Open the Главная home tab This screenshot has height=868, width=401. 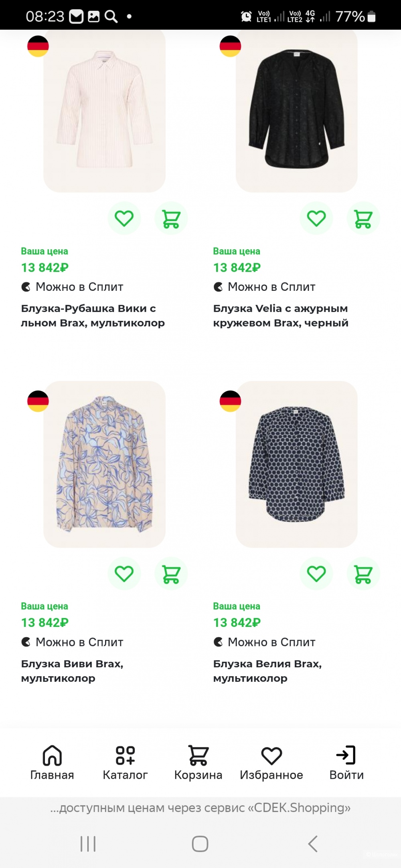tap(52, 763)
